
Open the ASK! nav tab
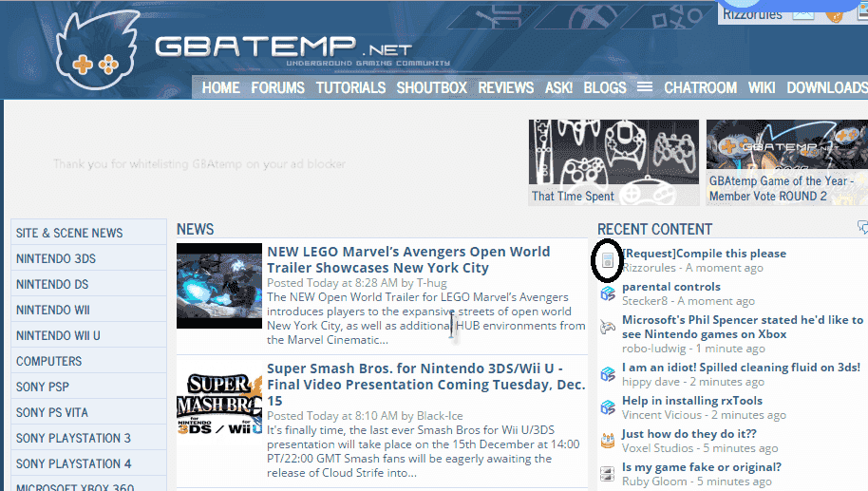pos(558,87)
